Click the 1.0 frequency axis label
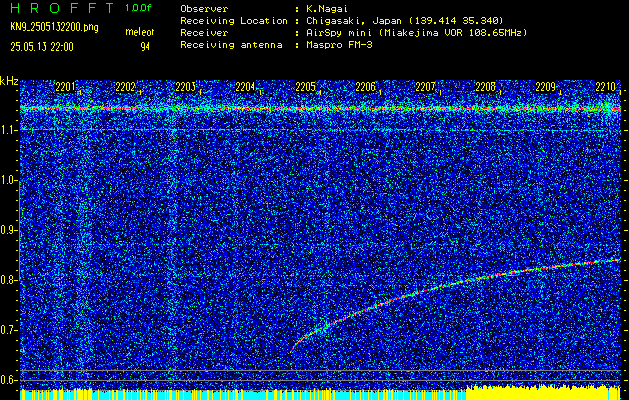This screenshot has width=629, height=400. pos(8,180)
